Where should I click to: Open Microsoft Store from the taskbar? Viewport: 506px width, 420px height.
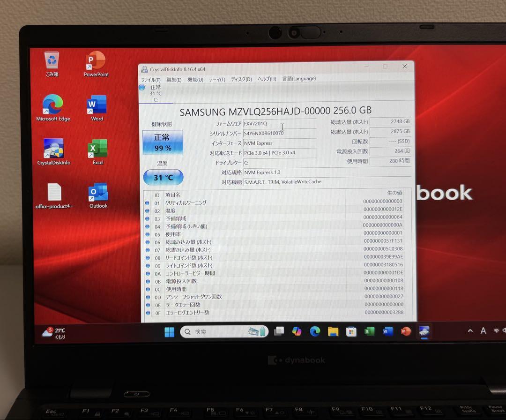tap(351, 331)
